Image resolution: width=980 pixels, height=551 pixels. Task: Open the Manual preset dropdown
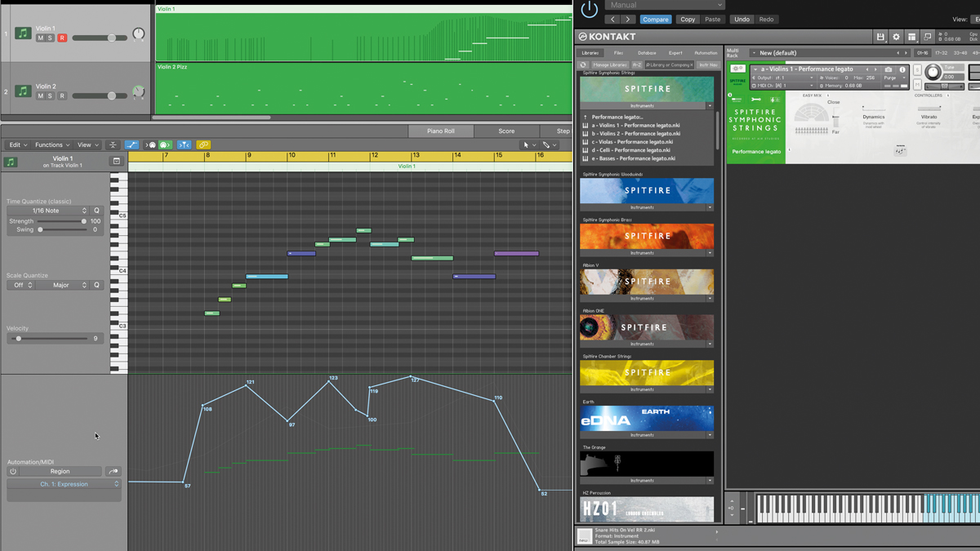(664, 5)
